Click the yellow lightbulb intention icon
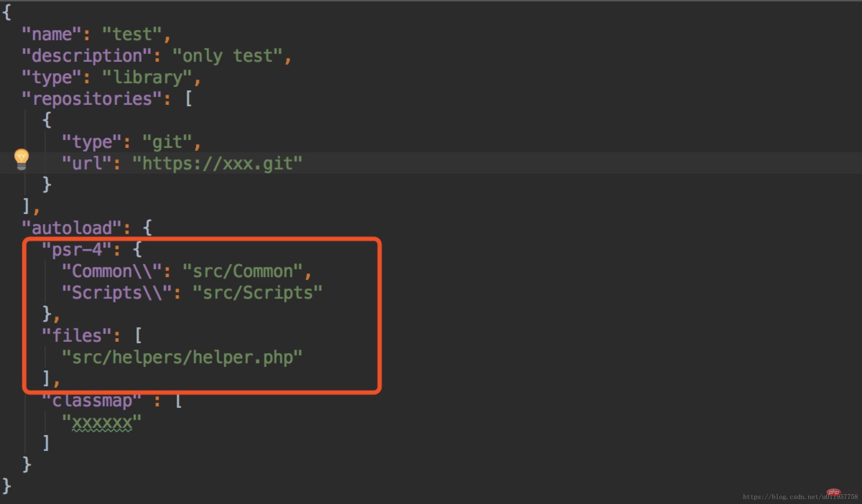The width and height of the screenshot is (862, 504). click(x=22, y=159)
